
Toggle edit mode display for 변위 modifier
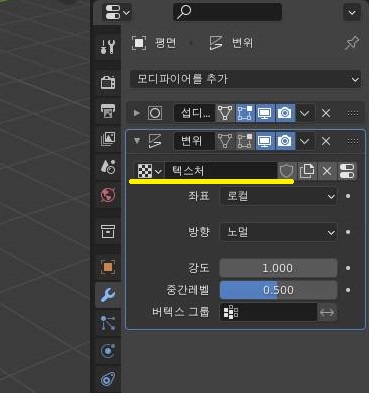click(245, 141)
